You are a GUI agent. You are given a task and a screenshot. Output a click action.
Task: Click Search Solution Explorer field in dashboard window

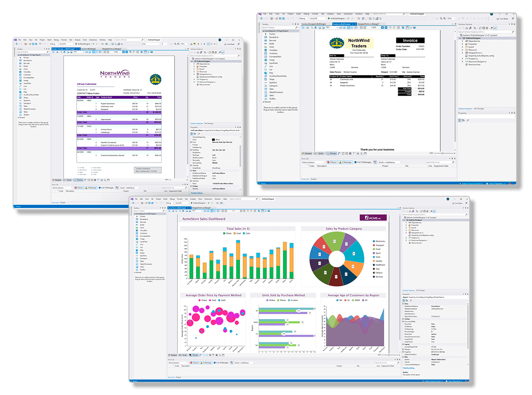tap(435, 215)
